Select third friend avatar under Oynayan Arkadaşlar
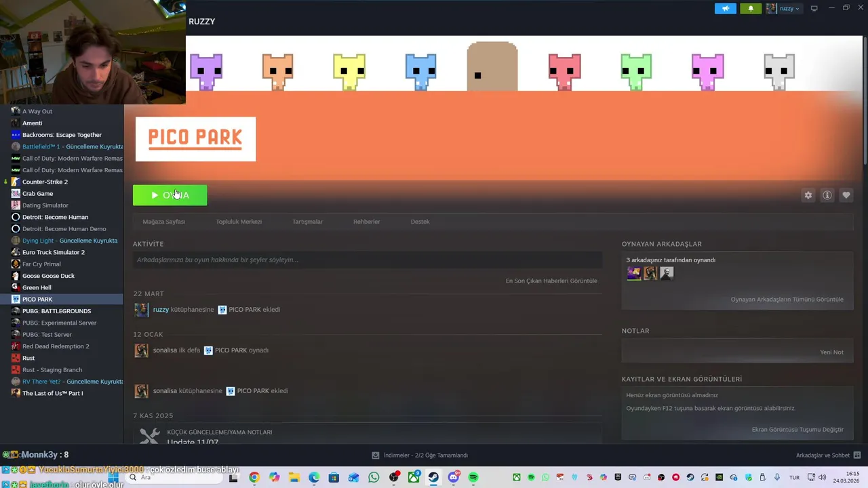Viewport: 868px width, 488px height. (x=667, y=273)
